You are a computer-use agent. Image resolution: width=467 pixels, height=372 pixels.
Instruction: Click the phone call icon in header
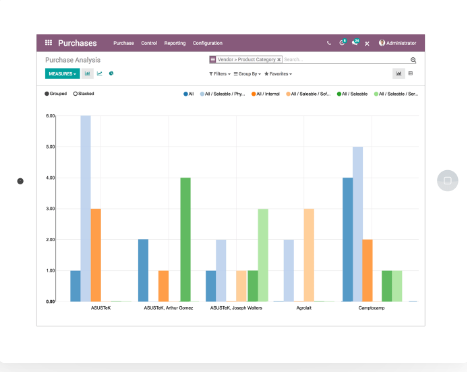tap(329, 43)
